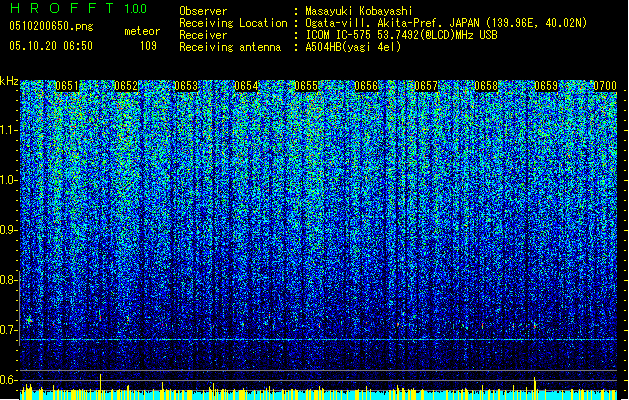Screen dimensions: 629x400
Task: Click the 1.1 frequency axis label
Action: tap(8, 130)
